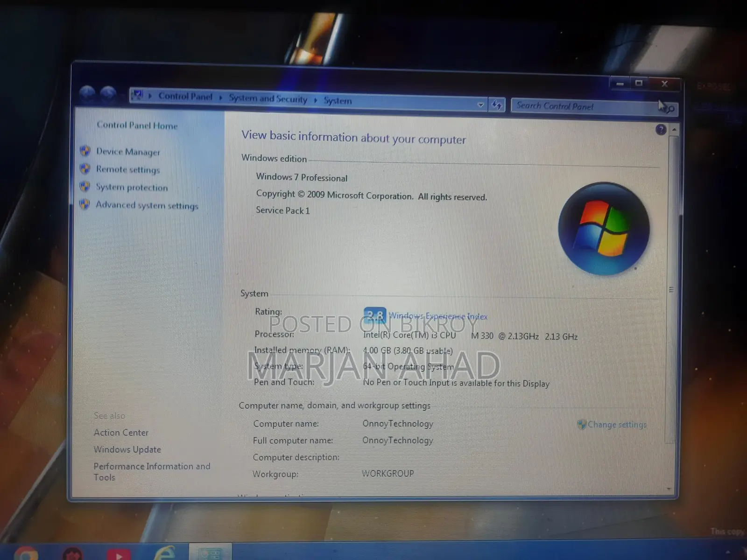Click the vertical scrollbar thumb

tap(671, 289)
